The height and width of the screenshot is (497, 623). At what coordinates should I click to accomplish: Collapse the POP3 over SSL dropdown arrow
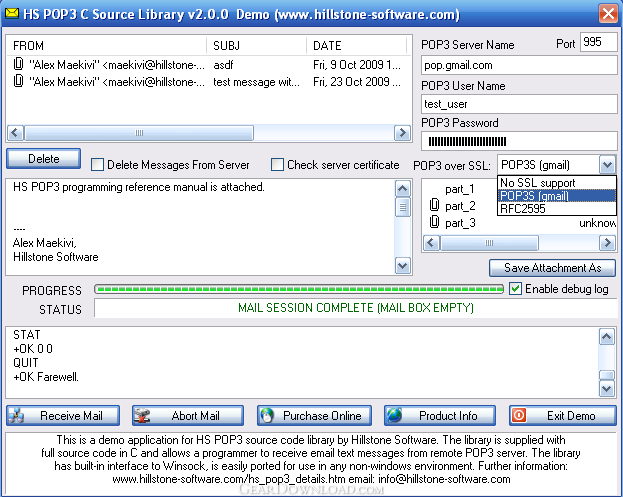607,165
